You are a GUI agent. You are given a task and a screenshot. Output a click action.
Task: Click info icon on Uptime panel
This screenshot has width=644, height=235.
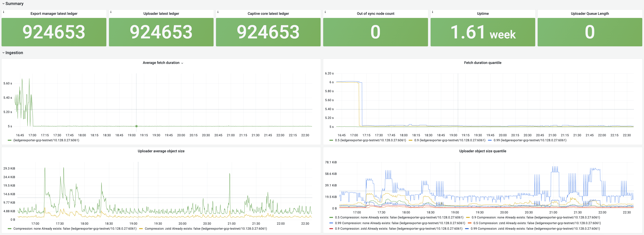pos(432,12)
